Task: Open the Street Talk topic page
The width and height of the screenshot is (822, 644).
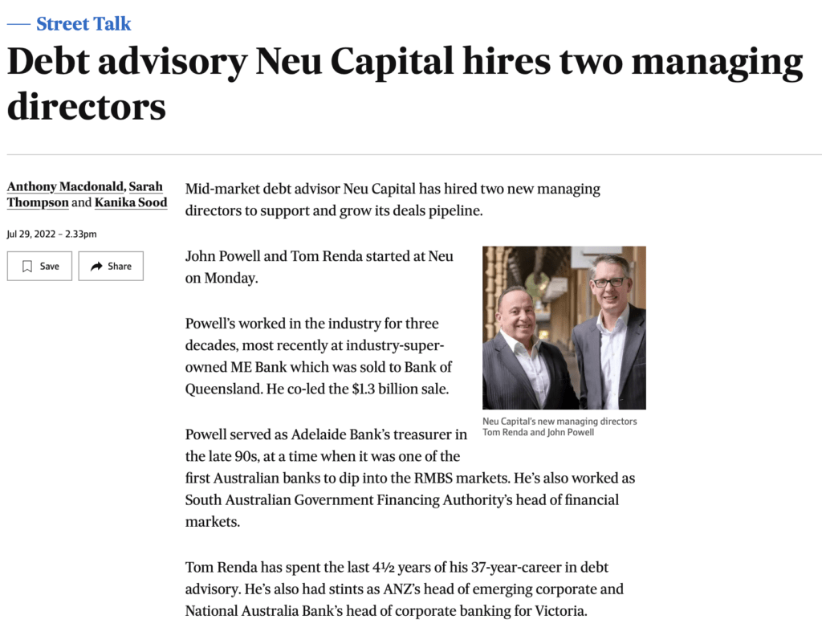Action: [83, 24]
